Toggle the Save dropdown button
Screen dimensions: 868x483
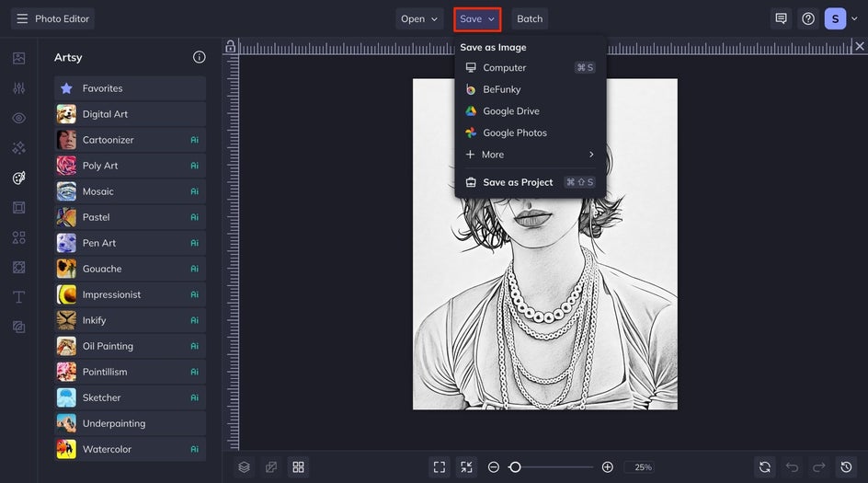pos(477,18)
